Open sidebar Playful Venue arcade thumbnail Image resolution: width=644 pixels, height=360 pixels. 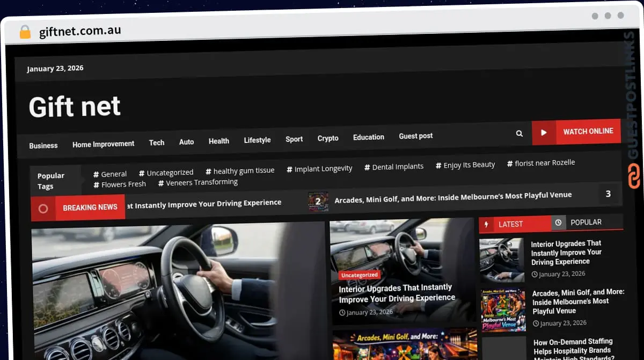pos(503,310)
